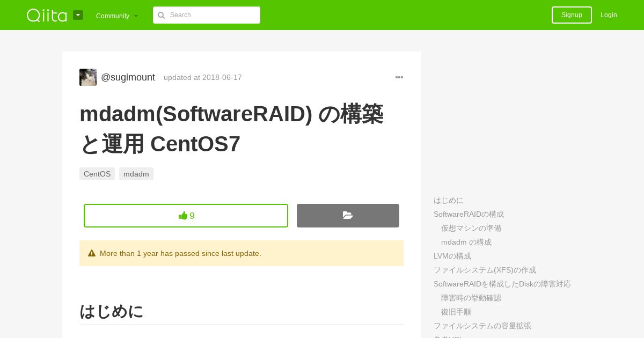Screen dimensions: 644x338
Task: Click the Search input field
Action: coord(207,15)
